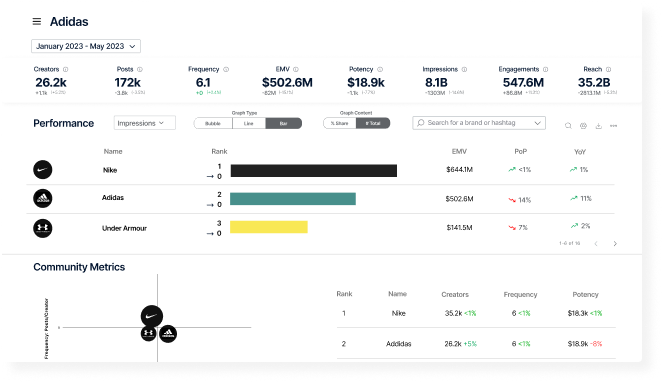Click the Under Armour logo in the Performance table

43,228
